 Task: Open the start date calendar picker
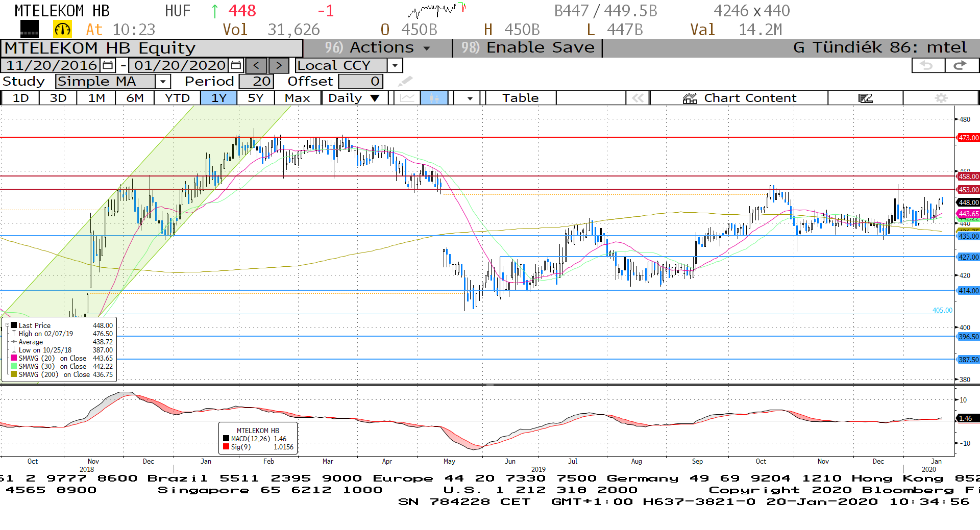[x=108, y=65]
